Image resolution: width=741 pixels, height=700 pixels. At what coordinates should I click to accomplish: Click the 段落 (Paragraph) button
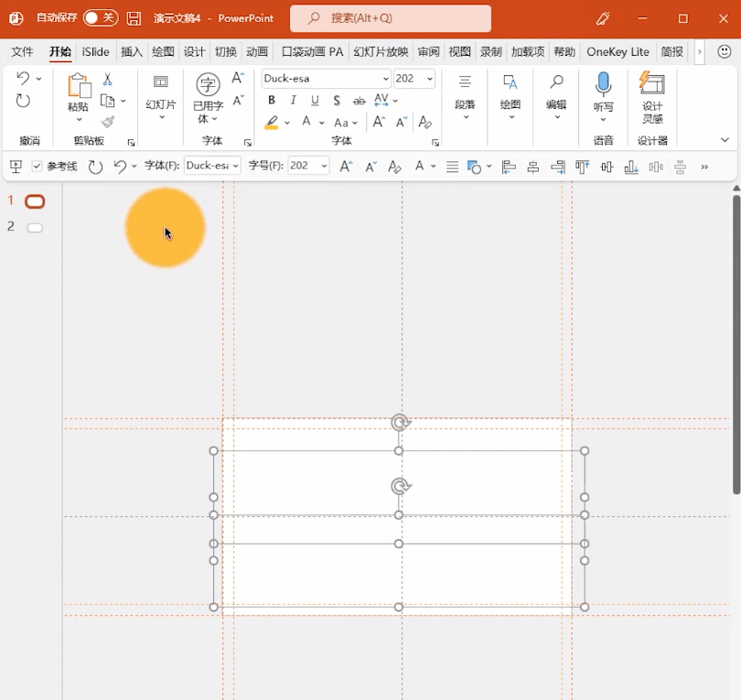465,94
